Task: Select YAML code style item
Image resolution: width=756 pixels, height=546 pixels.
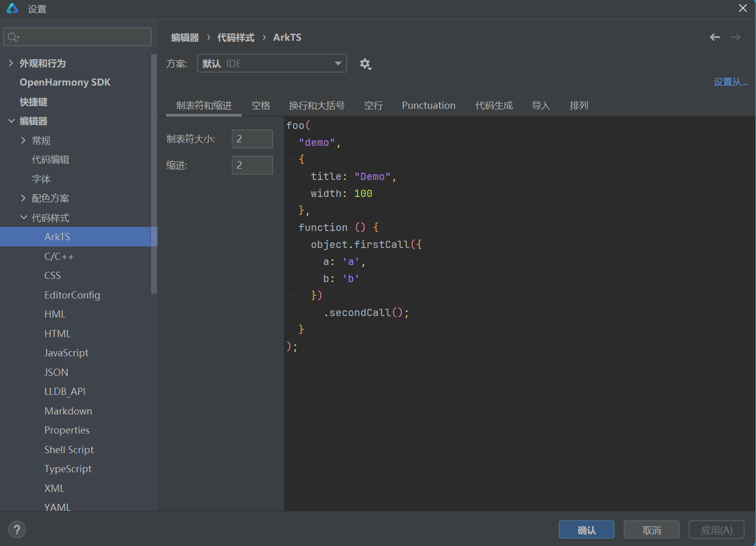Action: pos(57,507)
